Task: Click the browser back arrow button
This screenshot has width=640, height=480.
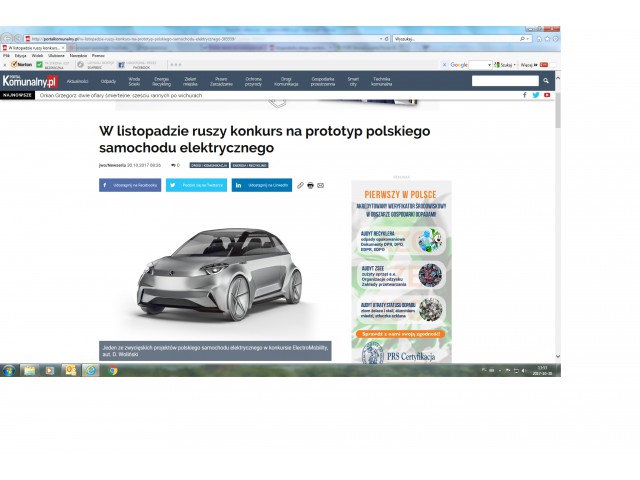Action: click(x=7, y=39)
